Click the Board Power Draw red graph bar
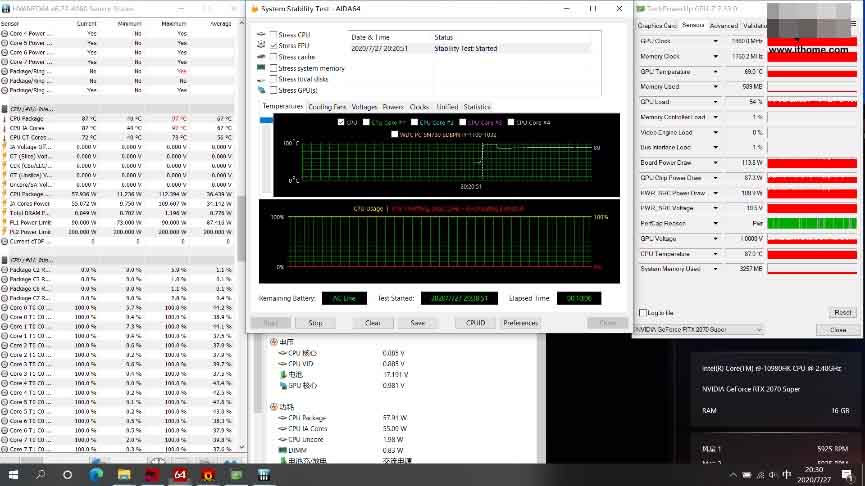This screenshot has height=486, width=865. tap(811, 163)
